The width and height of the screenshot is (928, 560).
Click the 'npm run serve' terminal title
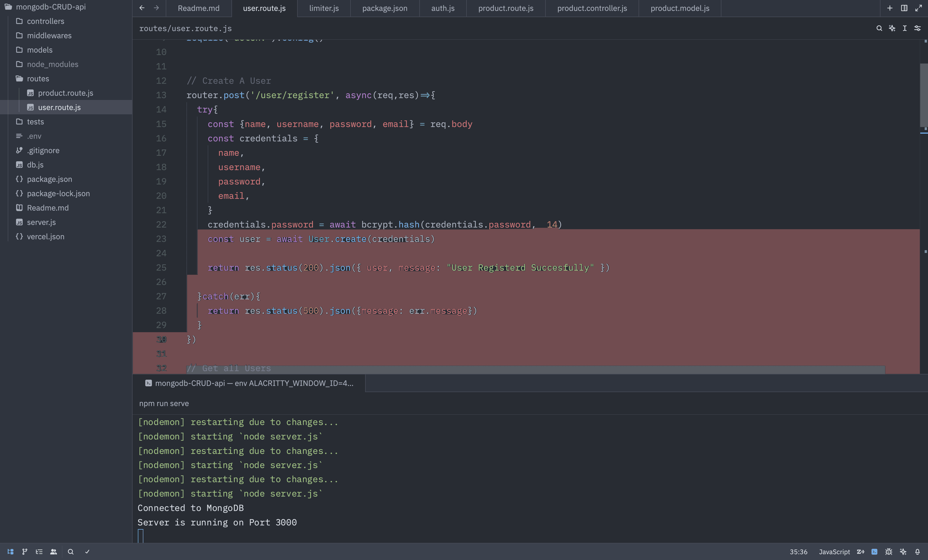pos(164,403)
